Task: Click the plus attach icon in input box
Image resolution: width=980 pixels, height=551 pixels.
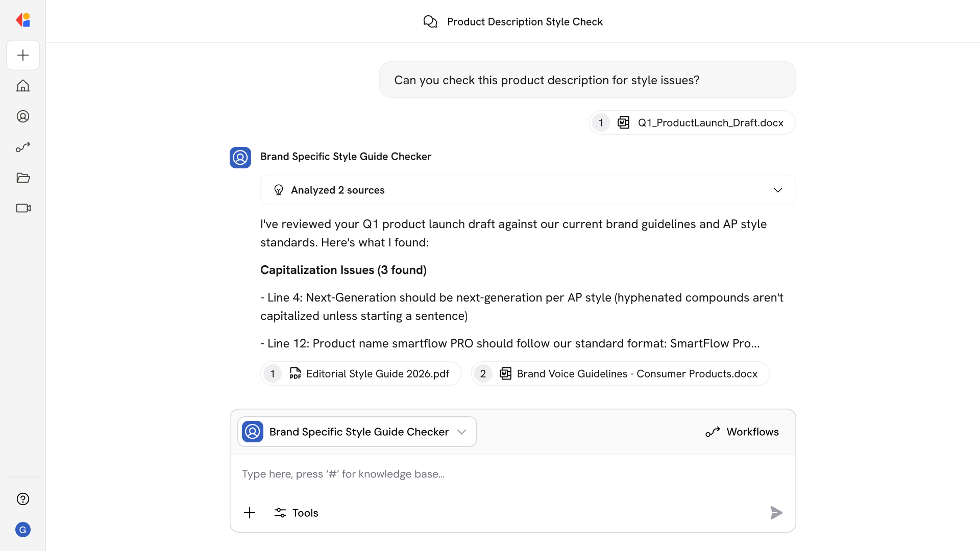Action: (x=250, y=513)
